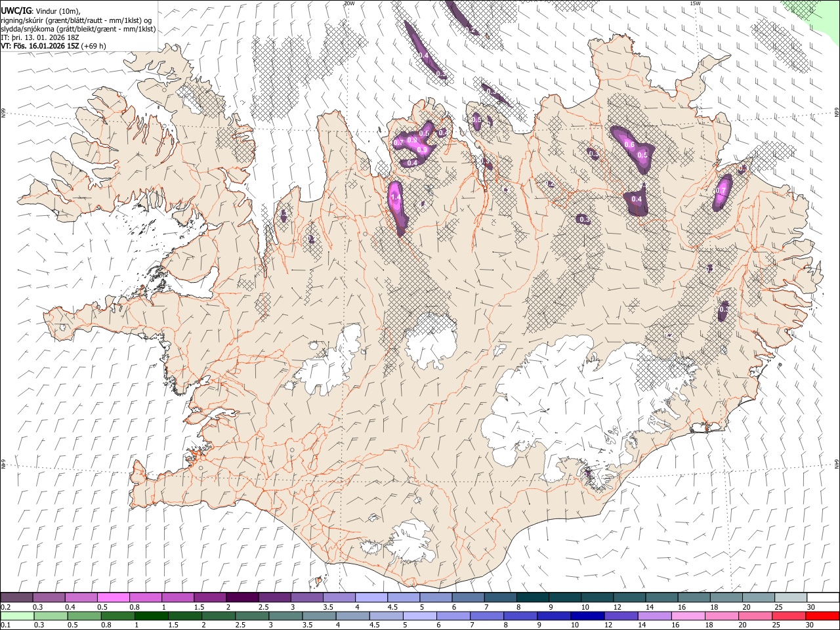Image resolution: width=840 pixels, height=630 pixels.
Task: Select the darkest green rain swatch between 1 and 1.5
Action: point(151,616)
